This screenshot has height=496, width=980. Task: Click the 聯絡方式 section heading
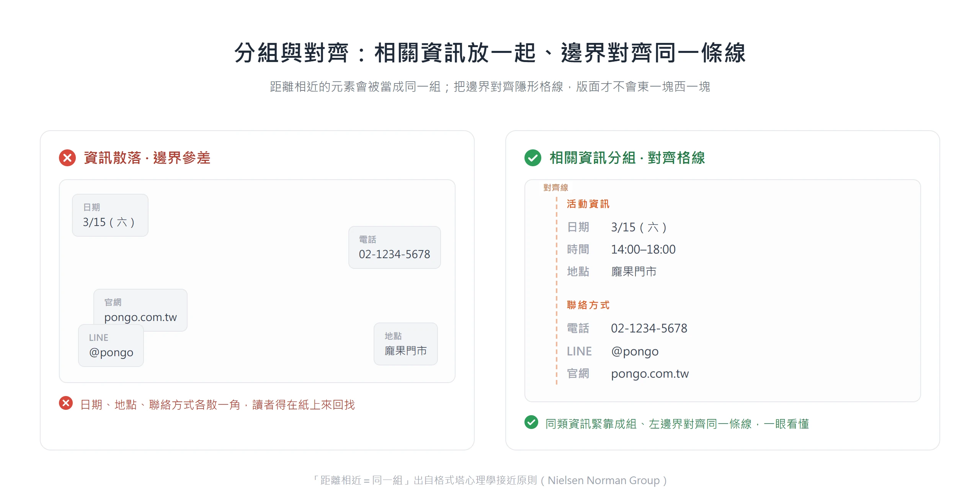[588, 305]
